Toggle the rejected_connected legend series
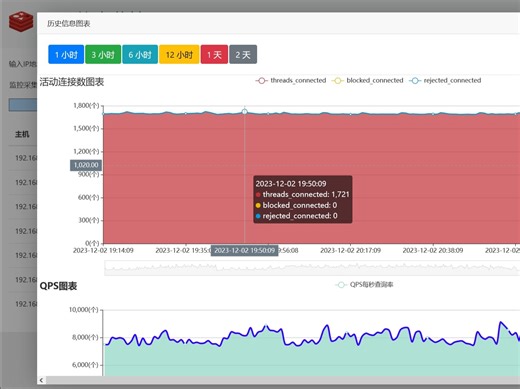Viewport: 520px width, 389px height. [x=445, y=80]
